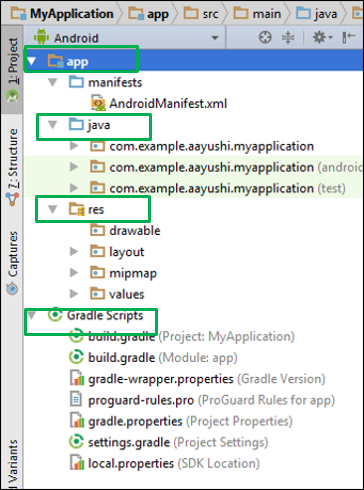The image size is (364, 490).
Task: Click the Gradle Scripts elephant icon
Action: [x=55, y=315]
